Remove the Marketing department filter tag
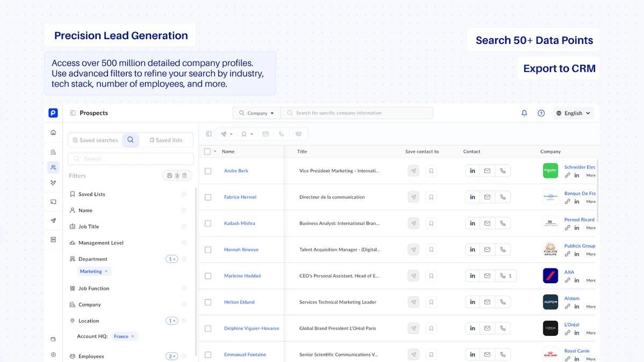644x362 pixels. (x=106, y=271)
